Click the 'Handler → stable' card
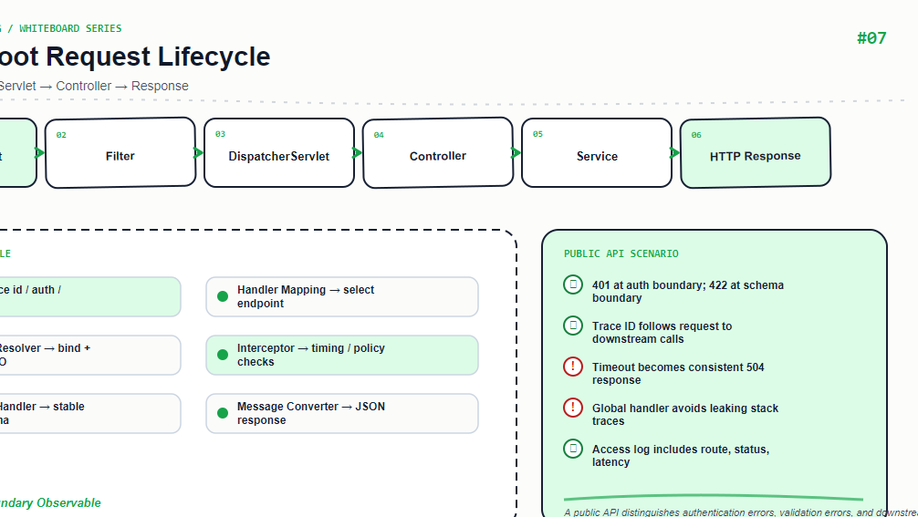The image size is (918, 517). 90,413
